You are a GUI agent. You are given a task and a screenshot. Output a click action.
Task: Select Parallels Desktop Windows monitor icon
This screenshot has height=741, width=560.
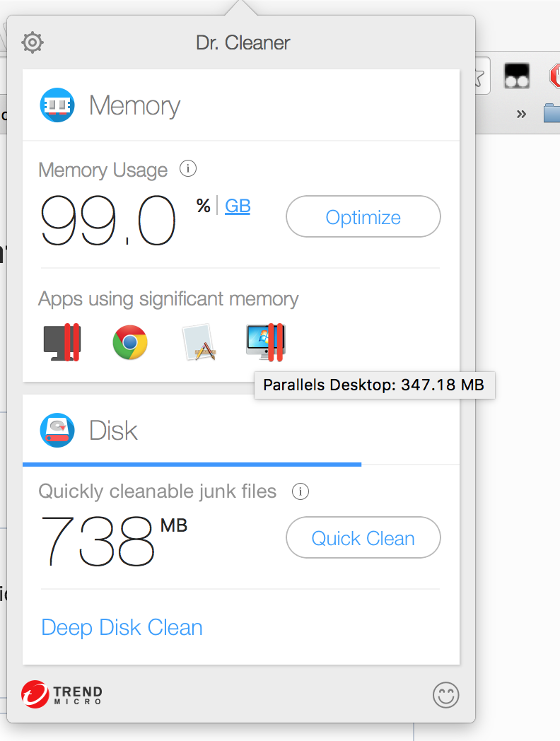pos(266,342)
